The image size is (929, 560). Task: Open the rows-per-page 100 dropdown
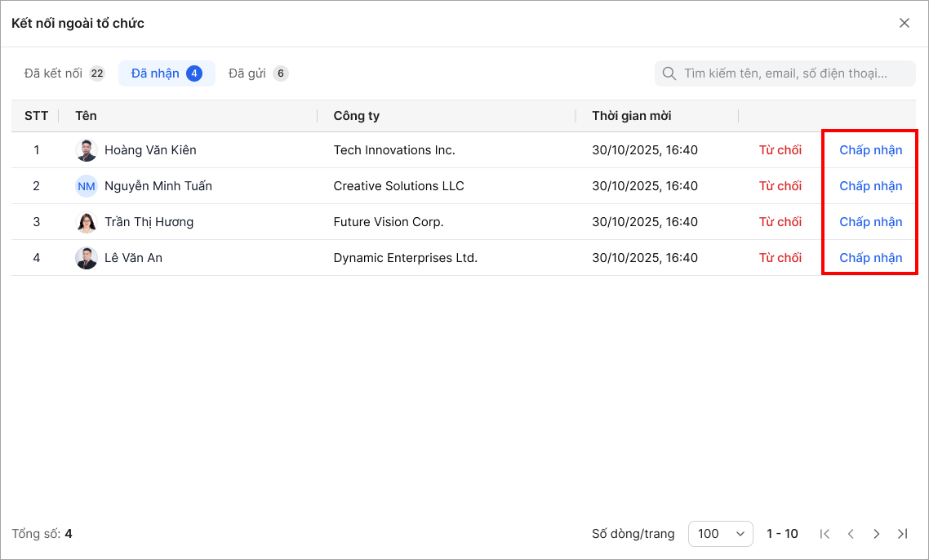click(x=720, y=534)
